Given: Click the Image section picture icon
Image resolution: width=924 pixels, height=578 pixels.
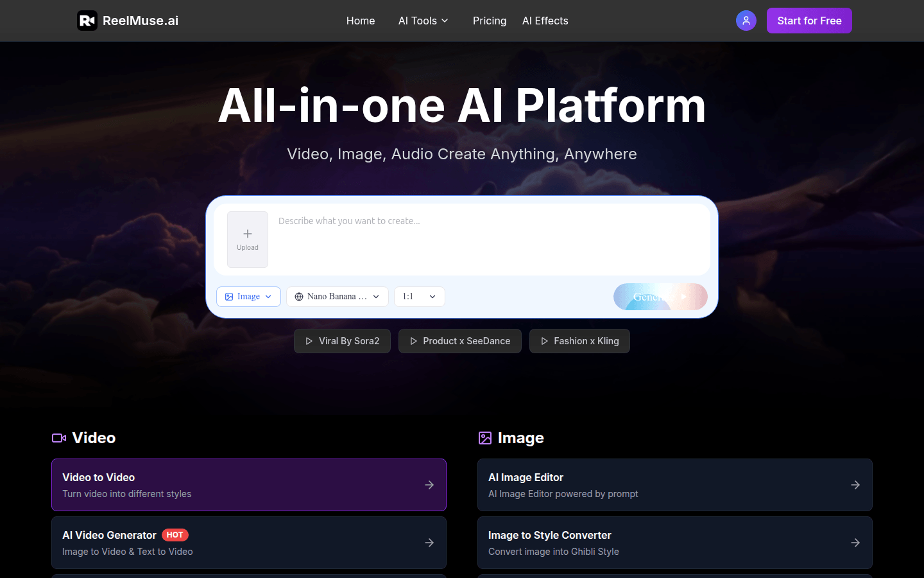Looking at the screenshot, I should coord(486,437).
